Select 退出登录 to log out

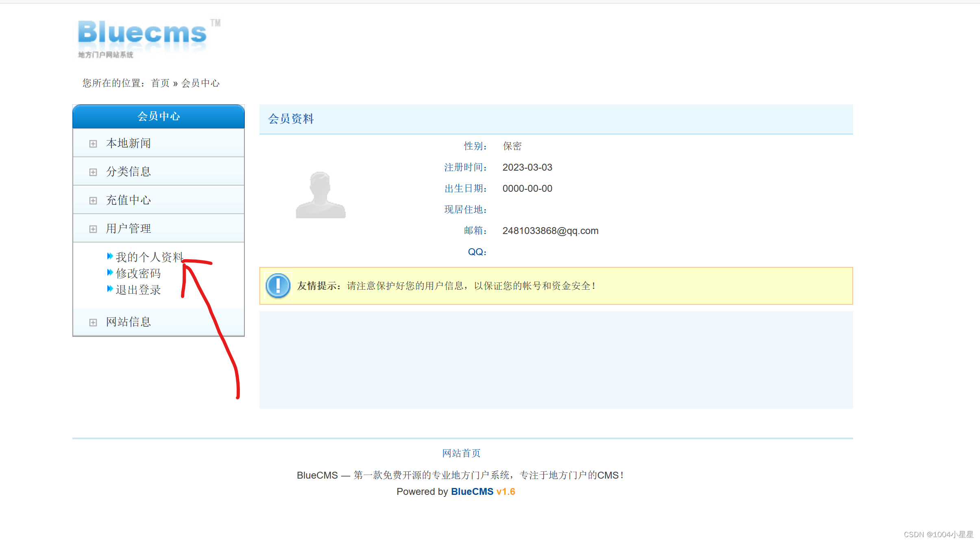tap(138, 290)
